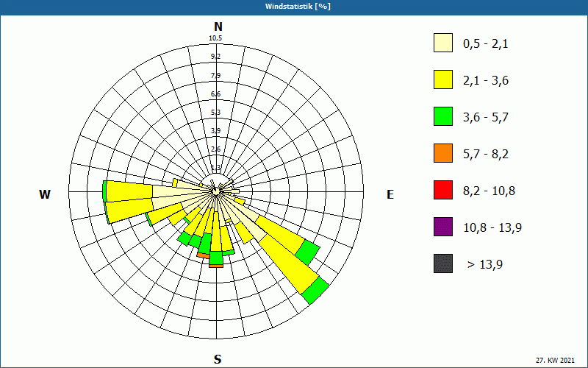
Task: Click the dark gray > 13,9 legend swatch
Action: click(443, 263)
